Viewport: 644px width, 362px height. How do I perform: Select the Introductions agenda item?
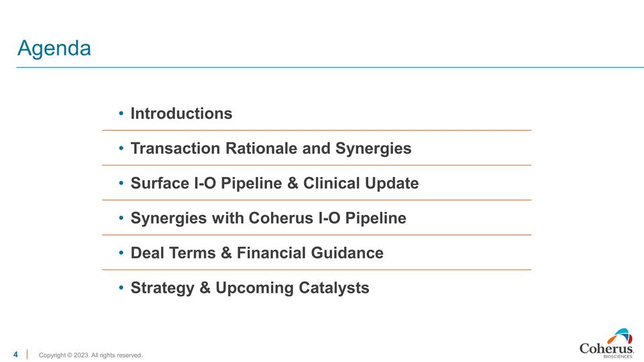click(x=181, y=114)
